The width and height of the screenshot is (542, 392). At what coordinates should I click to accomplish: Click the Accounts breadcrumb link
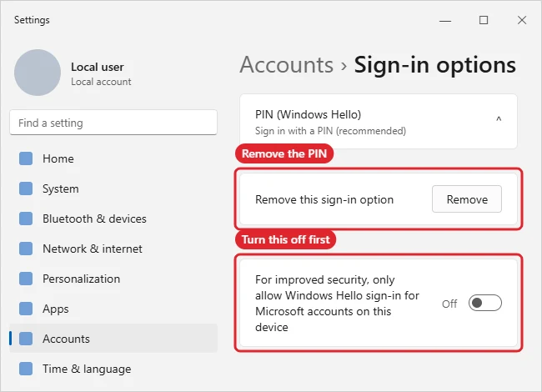pyautogui.click(x=287, y=65)
